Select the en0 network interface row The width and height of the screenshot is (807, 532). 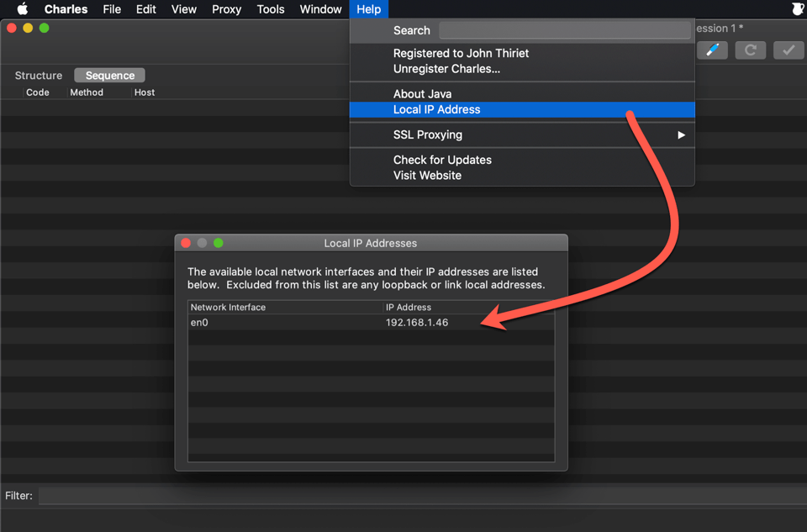371,323
